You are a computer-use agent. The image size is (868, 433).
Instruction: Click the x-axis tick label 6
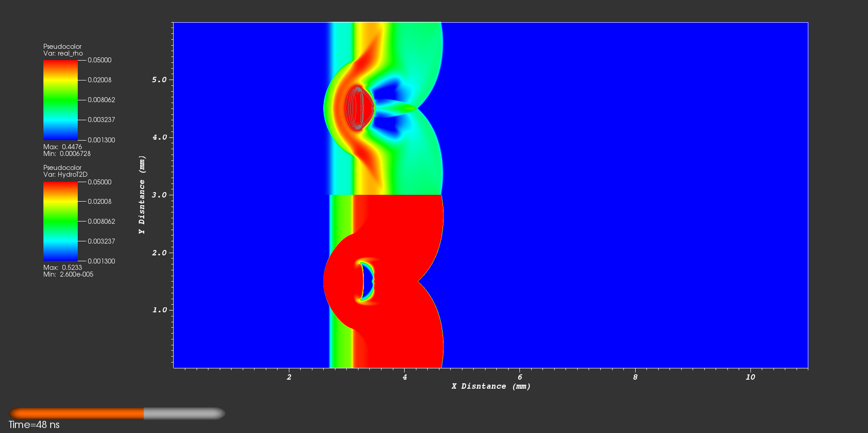tap(520, 377)
